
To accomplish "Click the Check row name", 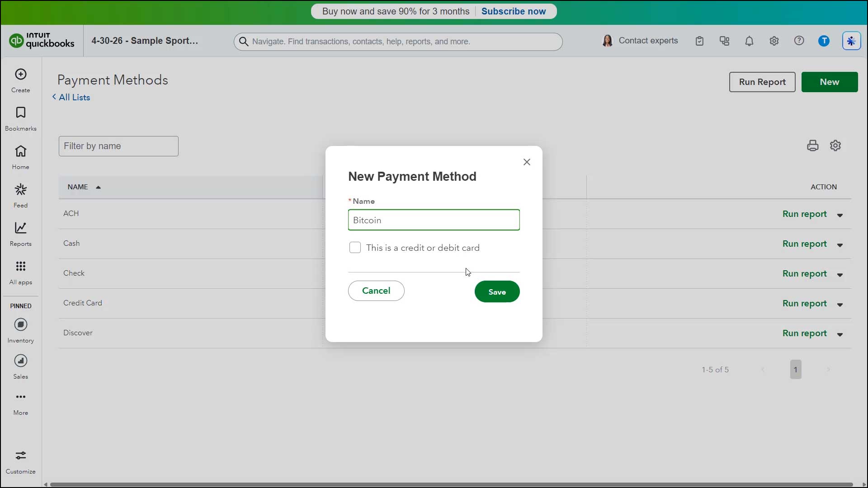I will coord(74,273).
